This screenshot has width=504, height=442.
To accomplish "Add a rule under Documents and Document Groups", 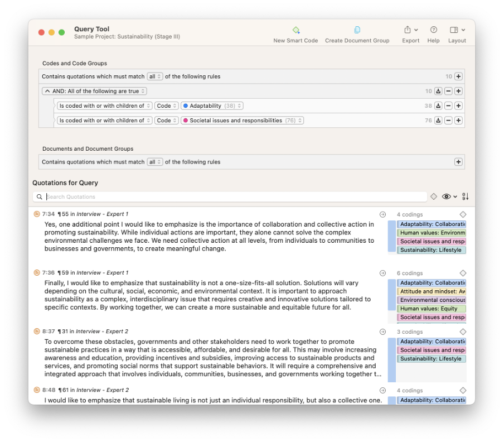I will click(x=458, y=162).
